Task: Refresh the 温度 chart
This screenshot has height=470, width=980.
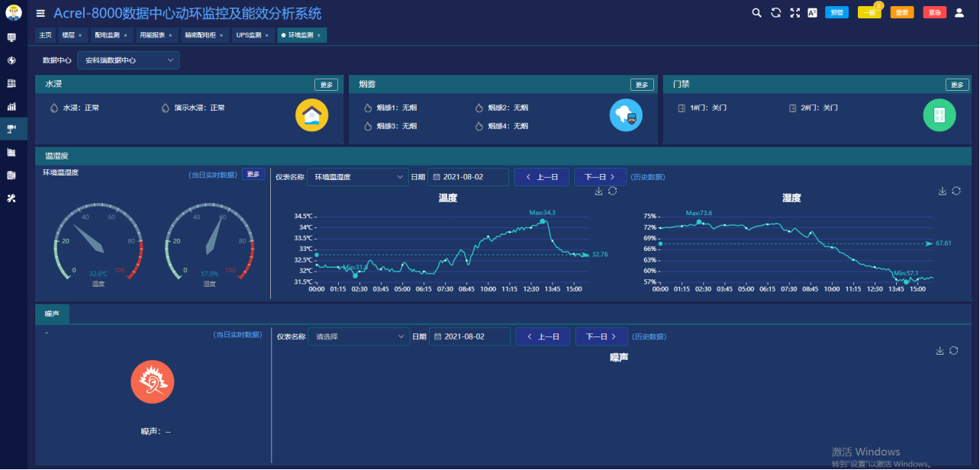Action: point(612,191)
